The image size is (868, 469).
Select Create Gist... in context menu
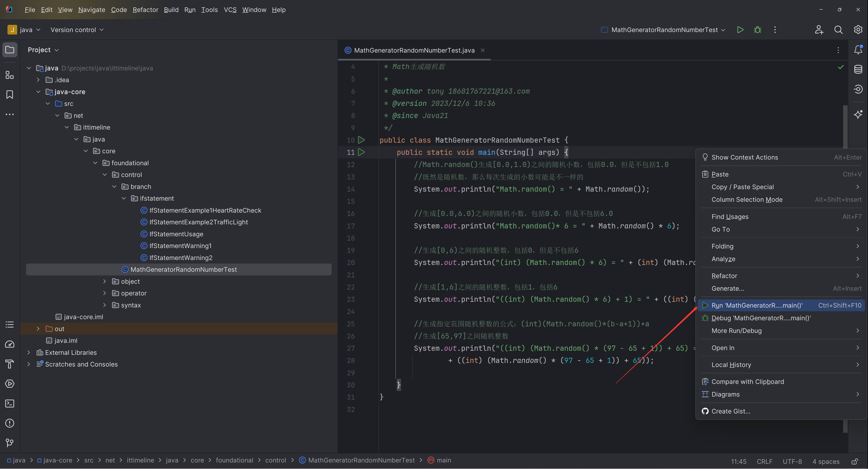[781, 411]
